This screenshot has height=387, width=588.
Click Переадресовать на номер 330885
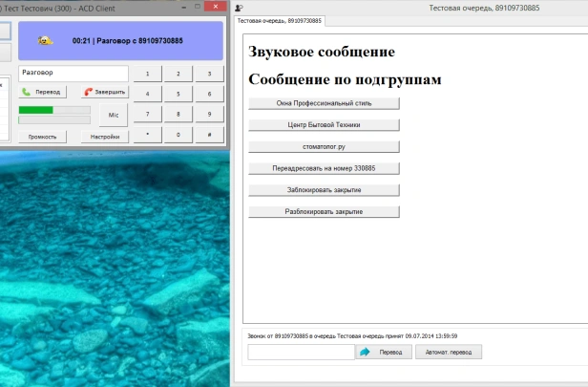pyautogui.click(x=324, y=168)
